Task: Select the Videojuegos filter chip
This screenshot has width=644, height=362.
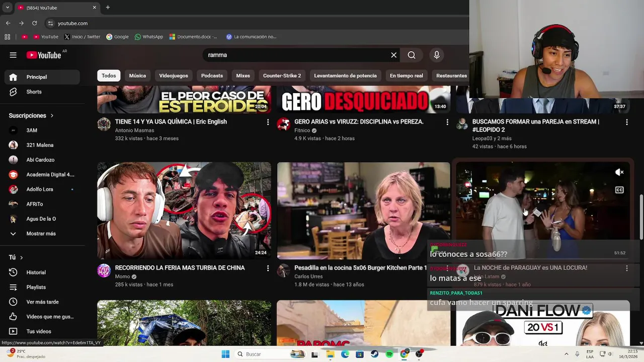Action: (x=174, y=76)
